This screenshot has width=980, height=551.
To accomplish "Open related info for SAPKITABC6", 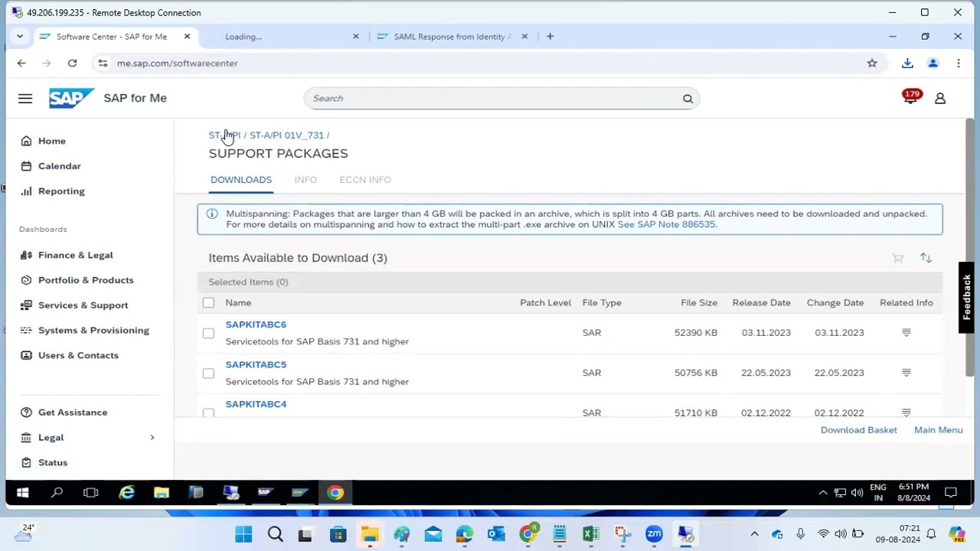I will point(906,333).
